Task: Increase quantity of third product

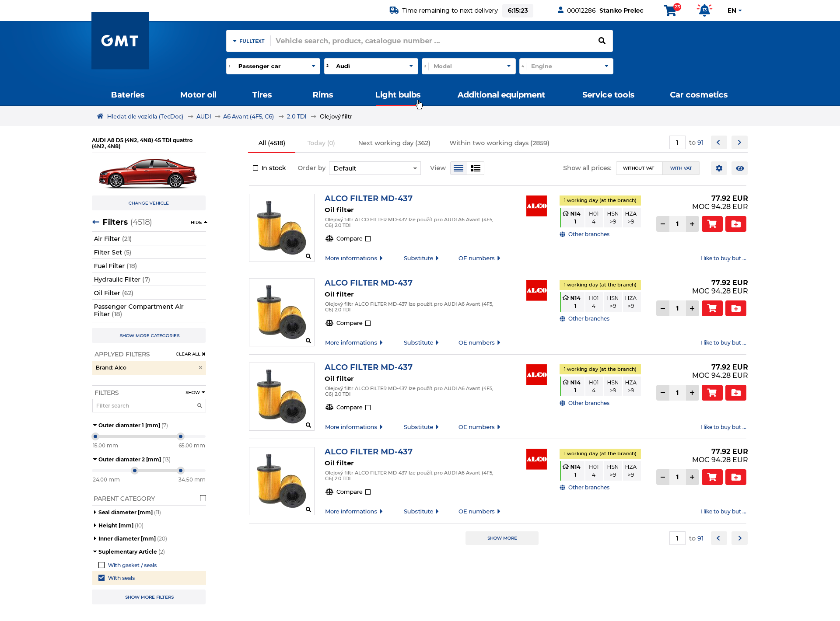Action: tap(692, 393)
